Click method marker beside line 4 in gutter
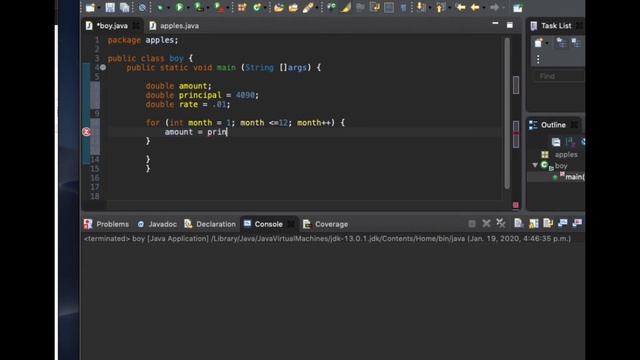Image resolution: width=640 pixels, height=360 pixels. click(x=103, y=67)
